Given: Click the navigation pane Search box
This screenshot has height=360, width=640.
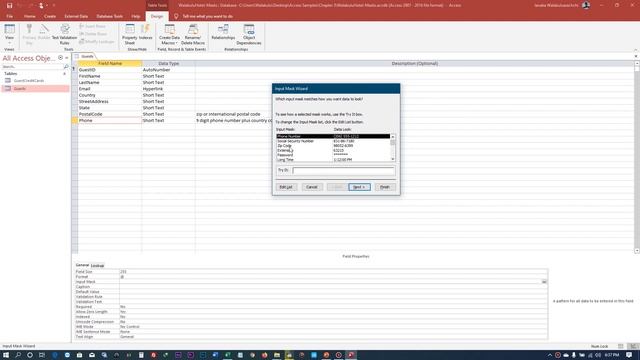Looking at the screenshot, I should point(32,67).
